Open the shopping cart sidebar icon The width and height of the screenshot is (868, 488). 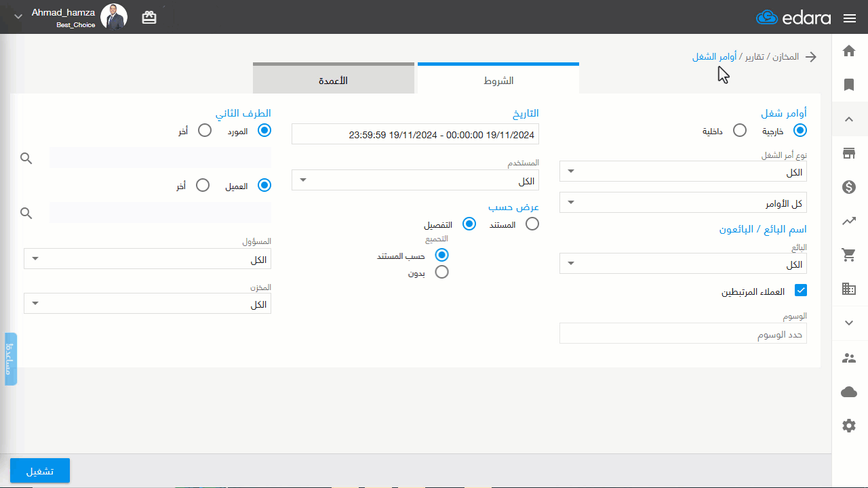[x=848, y=255]
